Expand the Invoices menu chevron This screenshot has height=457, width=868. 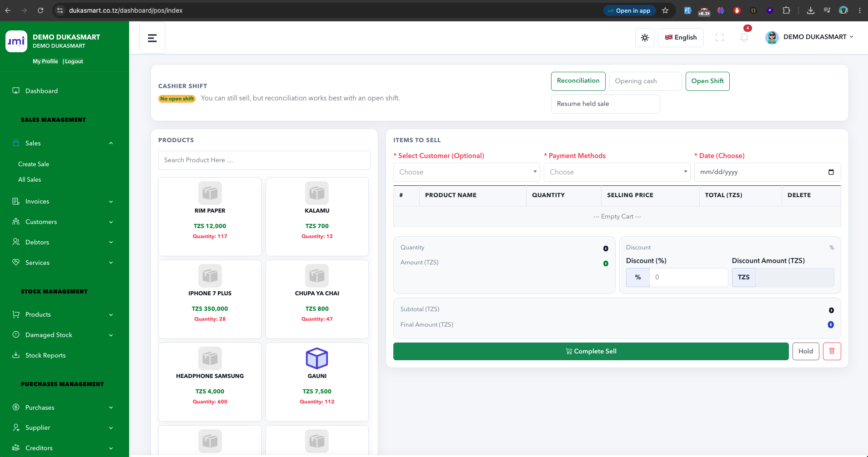click(111, 202)
